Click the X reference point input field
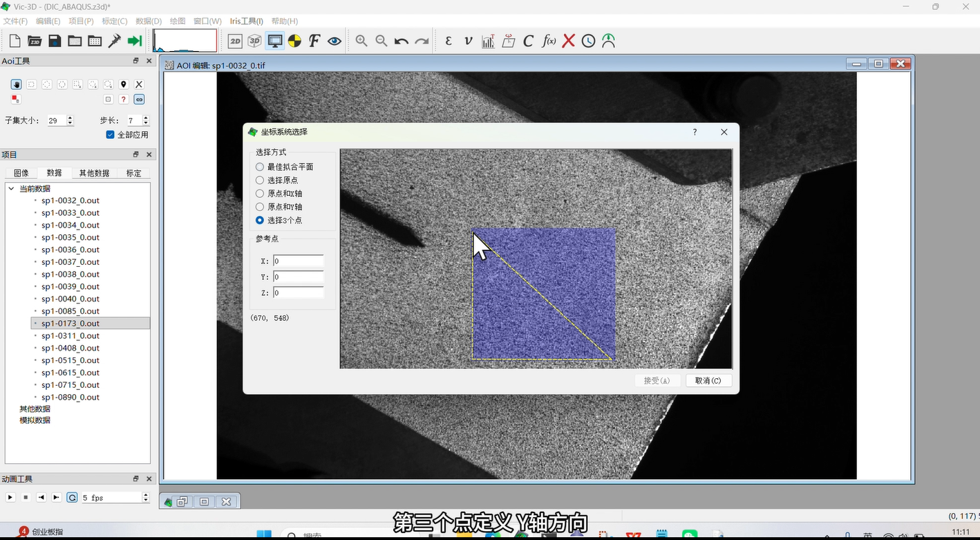 click(298, 261)
